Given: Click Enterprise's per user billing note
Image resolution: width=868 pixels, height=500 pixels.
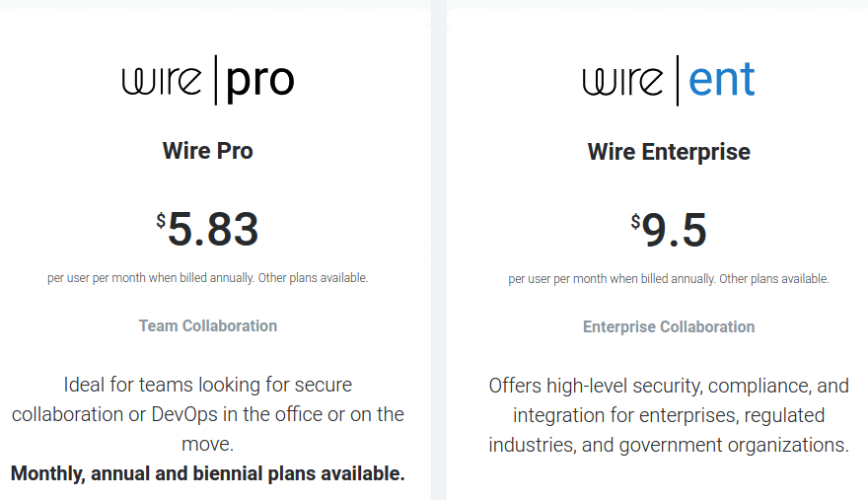Looking at the screenshot, I should [669, 278].
